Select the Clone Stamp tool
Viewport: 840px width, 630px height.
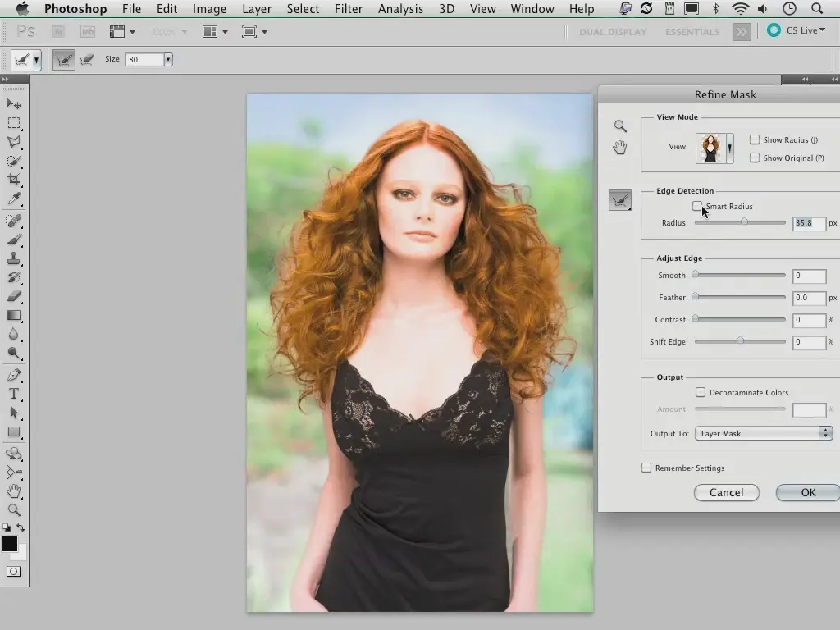pyautogui.click(x=14, y=258)
